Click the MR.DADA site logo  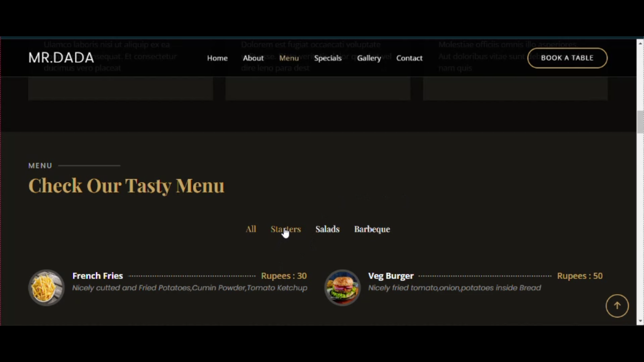tap(61, 58)
